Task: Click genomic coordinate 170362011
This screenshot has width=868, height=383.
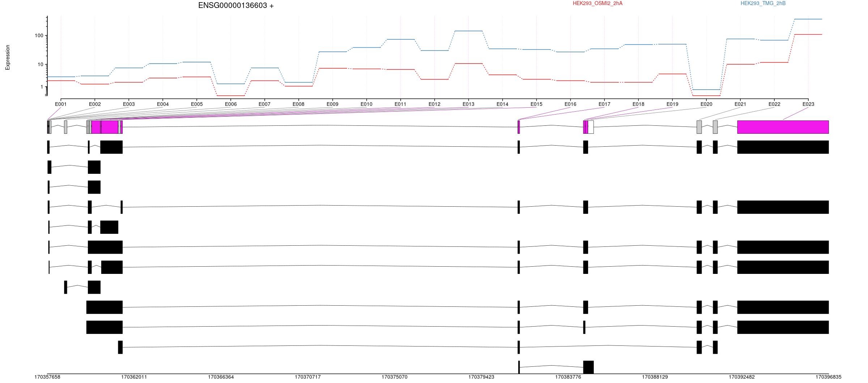Action: [134, 377]
